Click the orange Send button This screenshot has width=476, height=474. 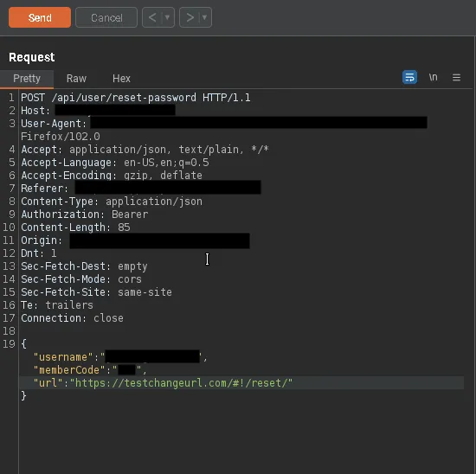[x=40, y=17]
